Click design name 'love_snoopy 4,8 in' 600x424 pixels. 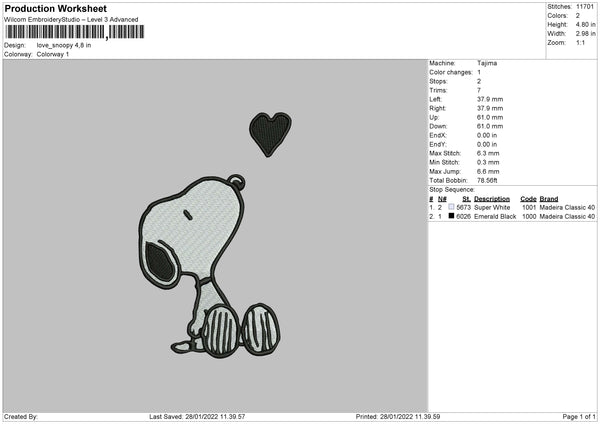(64, 45)
